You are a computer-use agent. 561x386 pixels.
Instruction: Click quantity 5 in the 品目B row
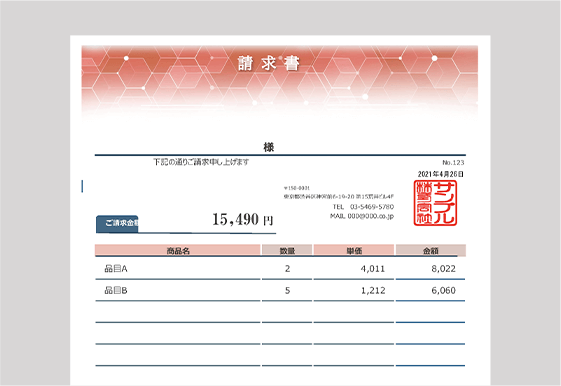click(x=287, y=290)
